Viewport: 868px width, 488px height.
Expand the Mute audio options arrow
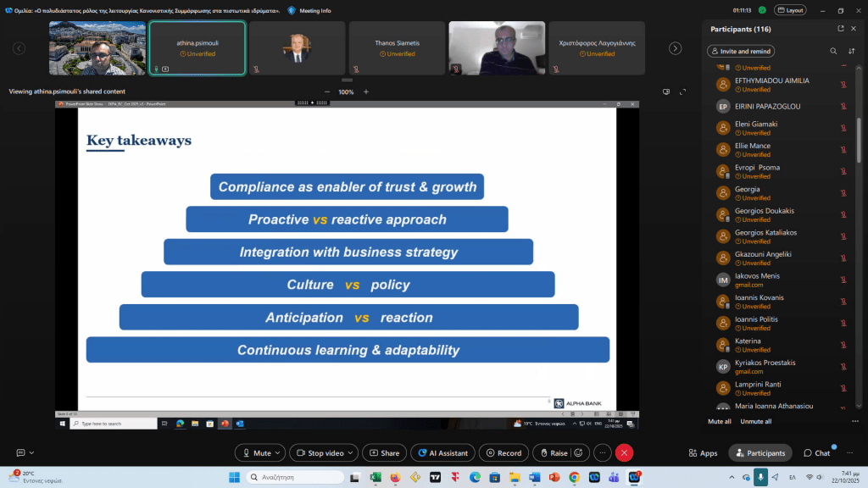coord(279,453)
